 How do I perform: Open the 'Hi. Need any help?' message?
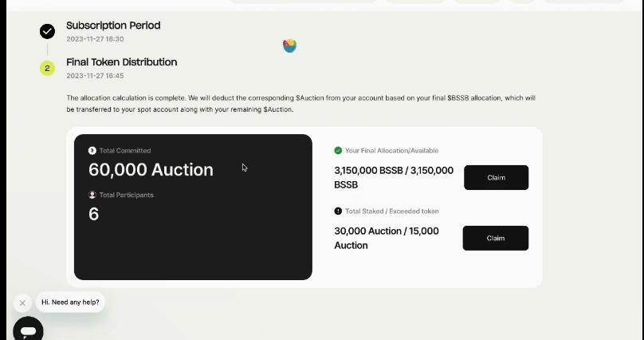tap(70, 302)
